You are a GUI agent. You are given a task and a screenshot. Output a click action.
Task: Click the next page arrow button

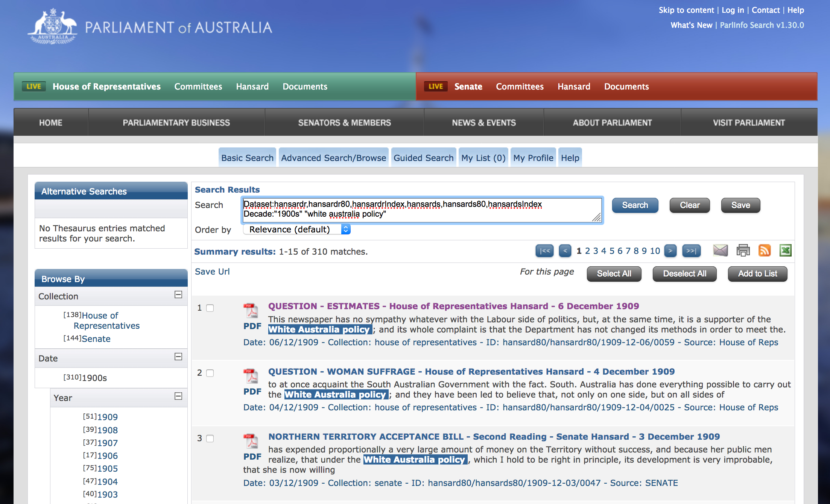[x=670, y=251]
